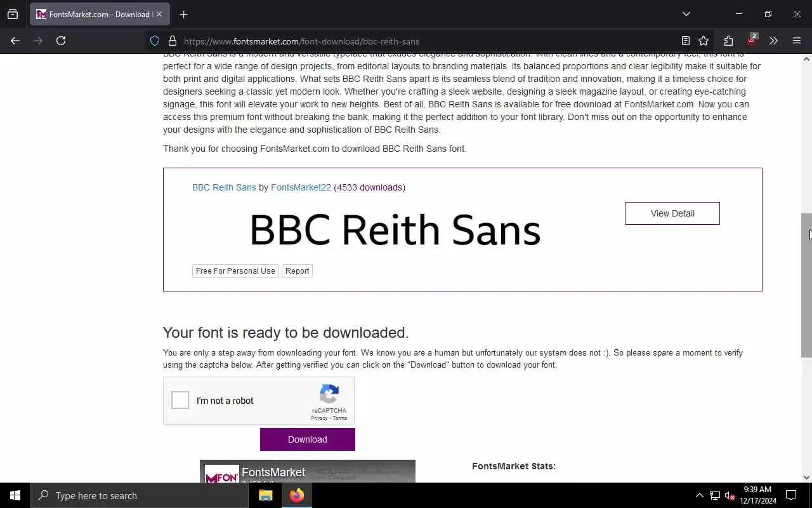Reload the current page
Viewport: 812px width, 508px height.
61,41
